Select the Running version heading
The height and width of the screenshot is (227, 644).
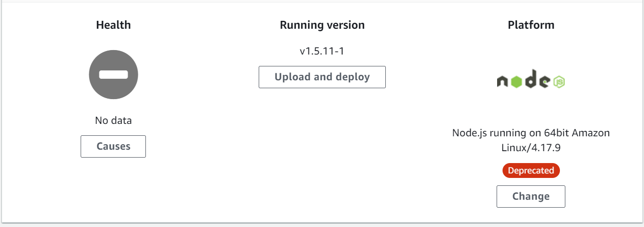[x=322, y=25]
